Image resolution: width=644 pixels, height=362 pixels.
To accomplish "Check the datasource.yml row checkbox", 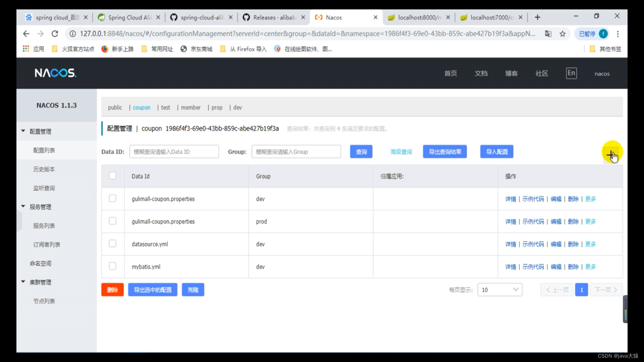I will click(x=112, y=244).
